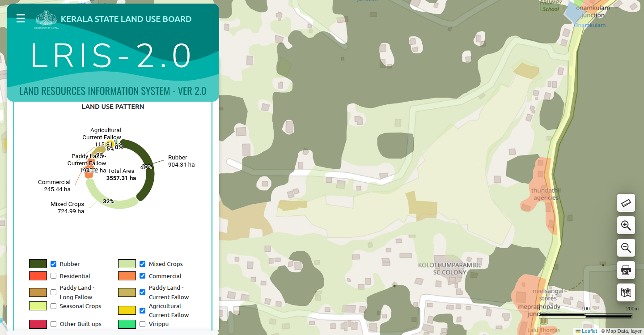Check the Virippu layer checkbox

pos(143,324)
